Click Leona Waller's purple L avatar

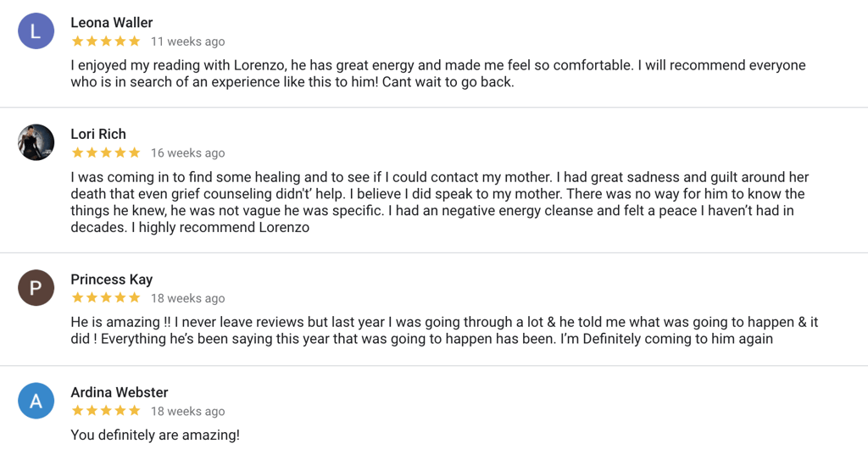[x=36, y=31]
